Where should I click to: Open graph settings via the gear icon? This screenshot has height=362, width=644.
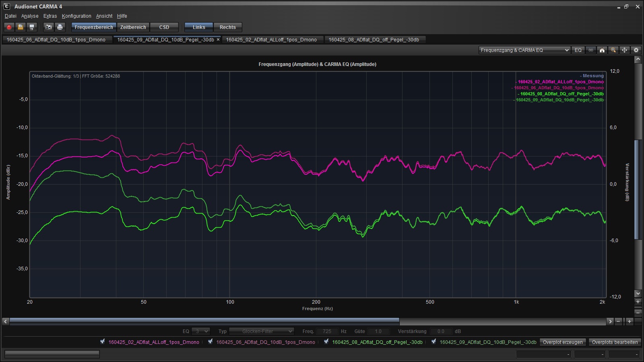[x=636, y=50]
